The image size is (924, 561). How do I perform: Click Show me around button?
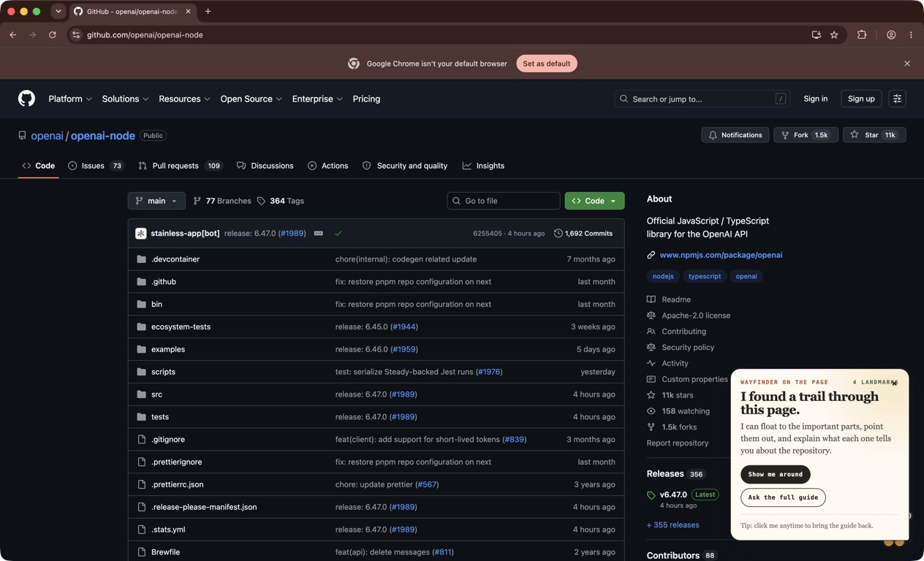pos(775,475)
